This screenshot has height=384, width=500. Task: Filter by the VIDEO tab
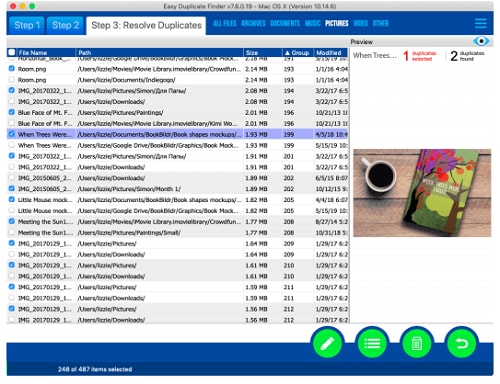(x=360, y=23)
